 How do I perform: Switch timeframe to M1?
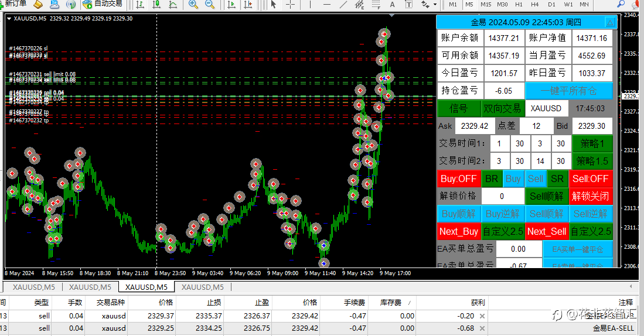point(453,5)
